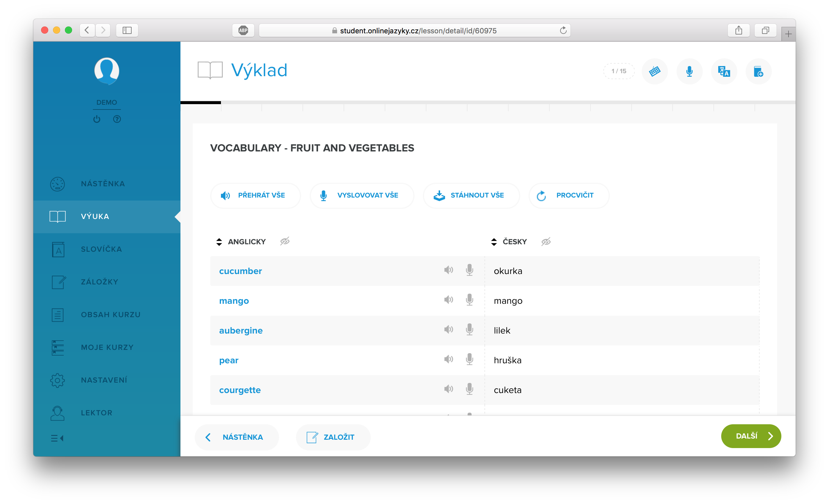The image size is (829, 504).
Task: Collapse sidebar menu using bottom arrow icon
Action: [57, 438]
